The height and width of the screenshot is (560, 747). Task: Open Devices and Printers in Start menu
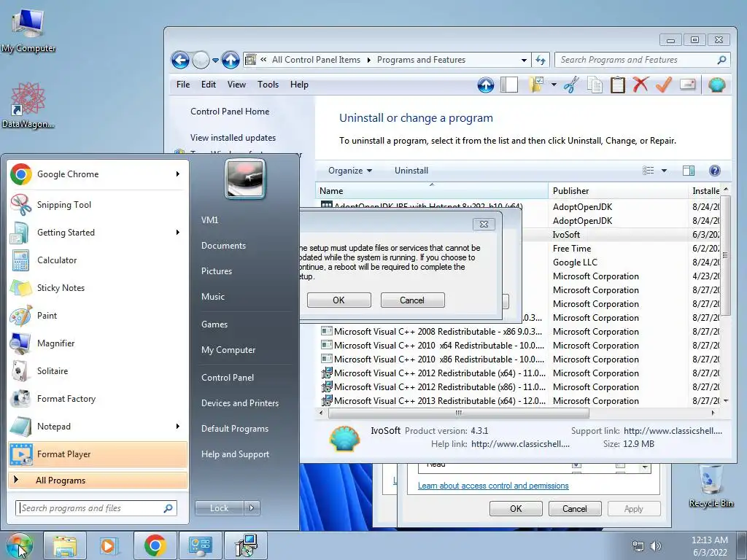(239, 403)
